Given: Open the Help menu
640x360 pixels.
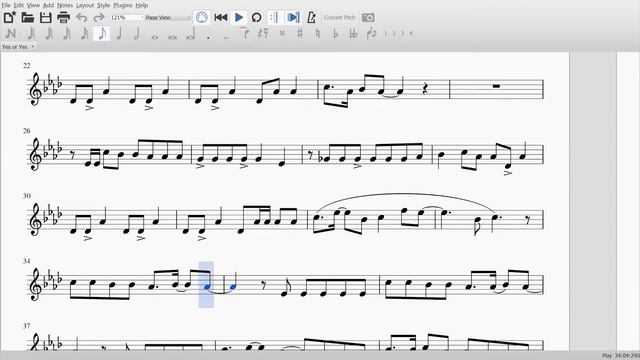Looking at the screenshot, I should [142, 5].
